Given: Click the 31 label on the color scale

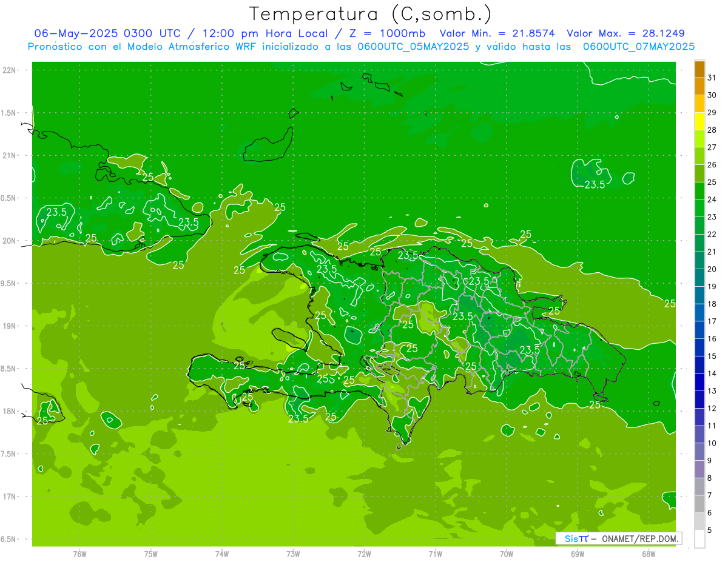Looking at the screenshot, I should click(712, 78).
